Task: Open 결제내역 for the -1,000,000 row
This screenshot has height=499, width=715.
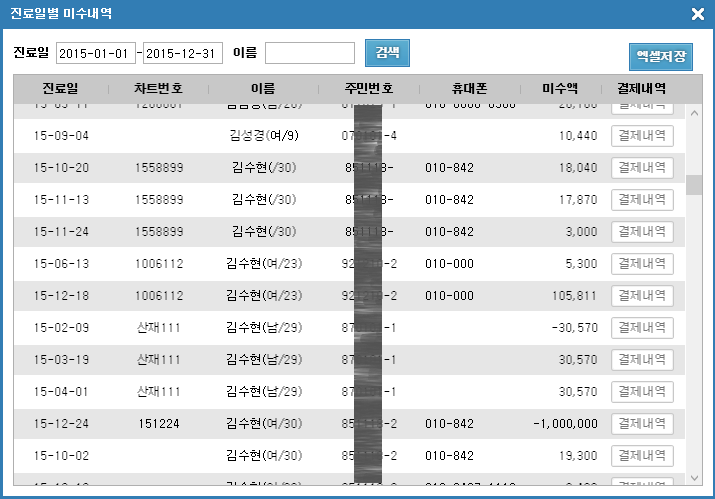Action: coord(642,423)
